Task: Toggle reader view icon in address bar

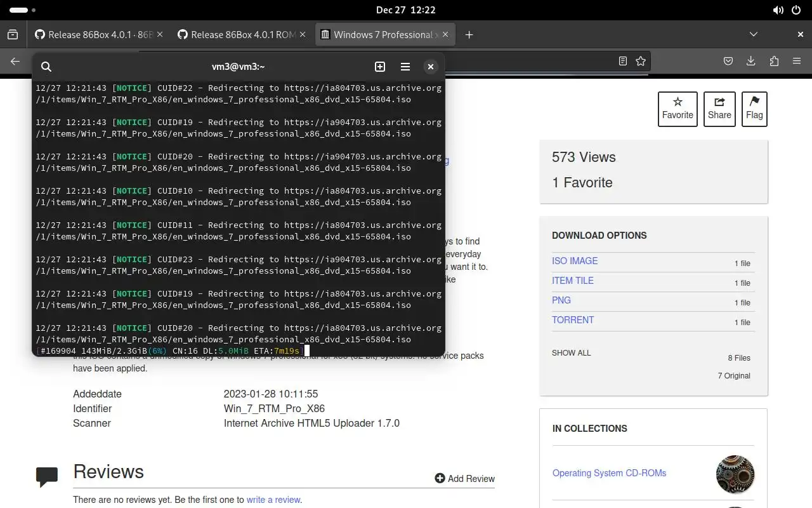Action: (x=623, y=61)
